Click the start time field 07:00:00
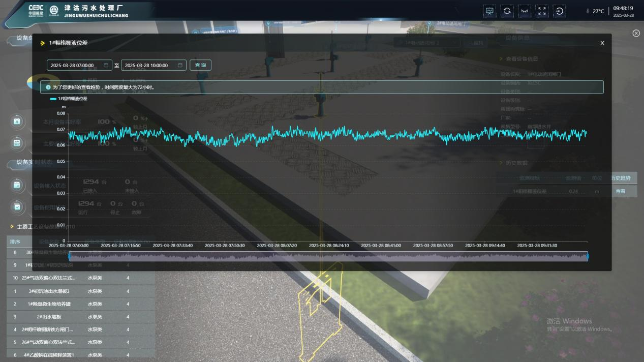Viewport: 644px width, 362px height. pyautogui.click(x=76, y=65)
